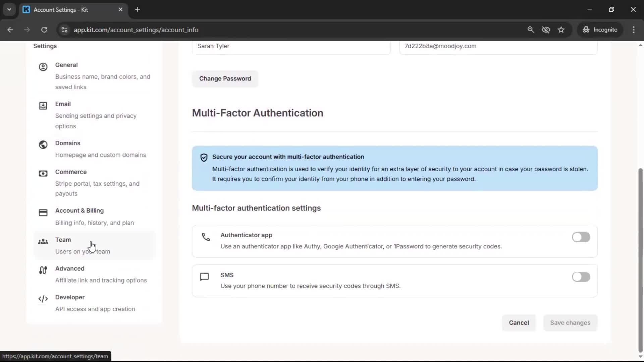This screenshot has height=362, width=644.
Task: Click the Commerce cash icon
Action: [43, 174]
